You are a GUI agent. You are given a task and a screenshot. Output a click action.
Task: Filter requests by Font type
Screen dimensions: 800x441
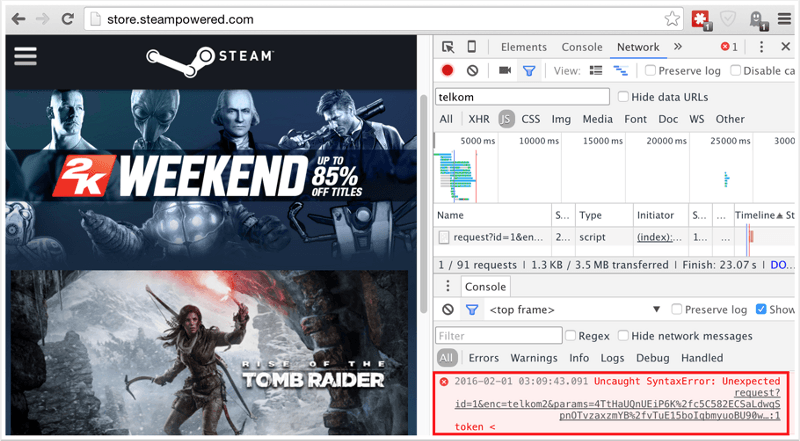(x=635, y=119)
